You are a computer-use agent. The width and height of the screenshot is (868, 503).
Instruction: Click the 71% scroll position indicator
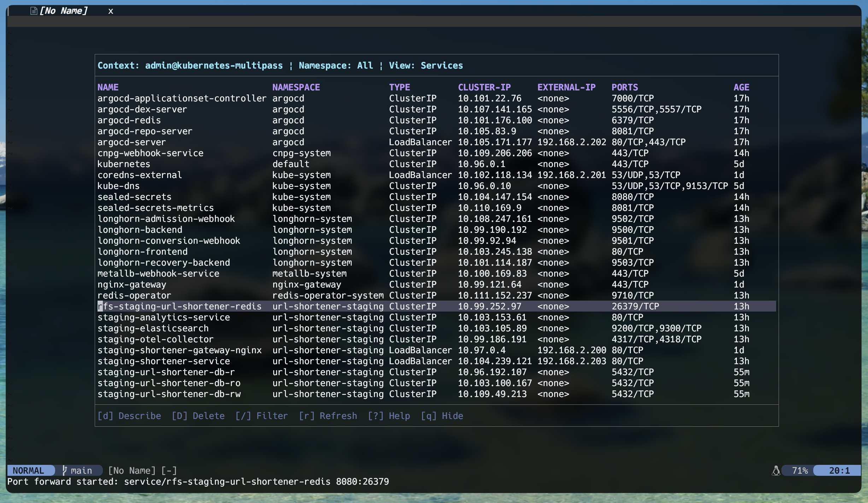pos(799,471)
